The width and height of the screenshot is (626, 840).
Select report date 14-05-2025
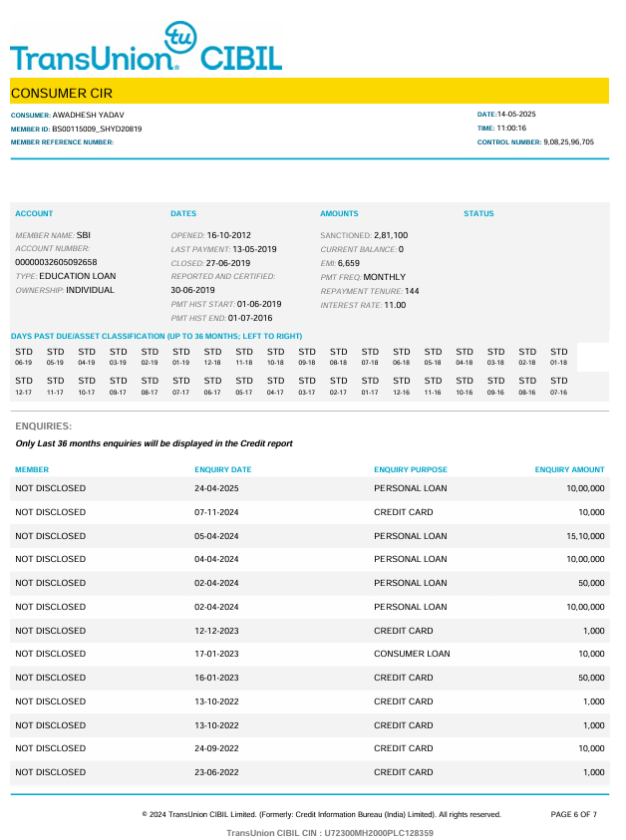(516, 115)
